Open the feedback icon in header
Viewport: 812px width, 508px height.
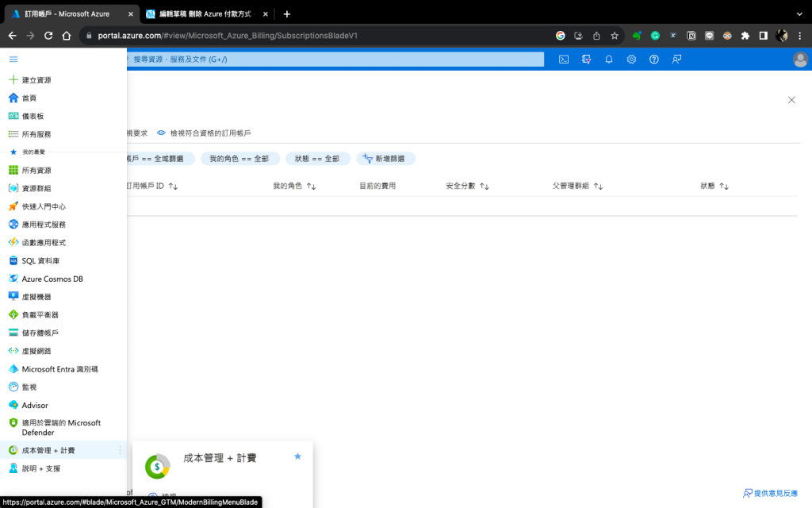coord(676,59)
